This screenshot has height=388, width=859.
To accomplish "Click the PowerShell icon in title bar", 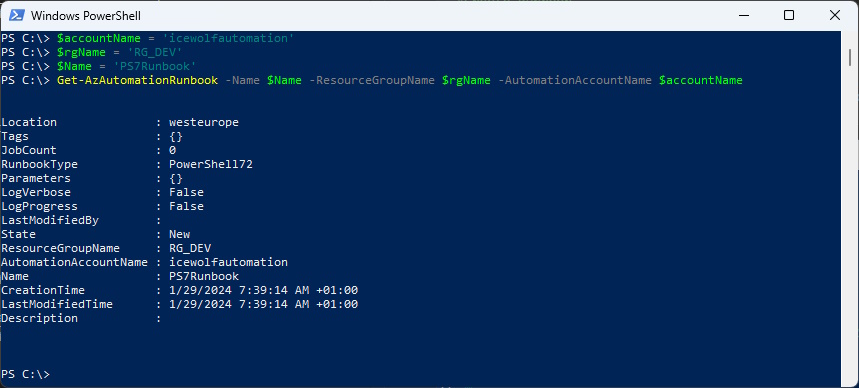I will (x=16, y=15).
